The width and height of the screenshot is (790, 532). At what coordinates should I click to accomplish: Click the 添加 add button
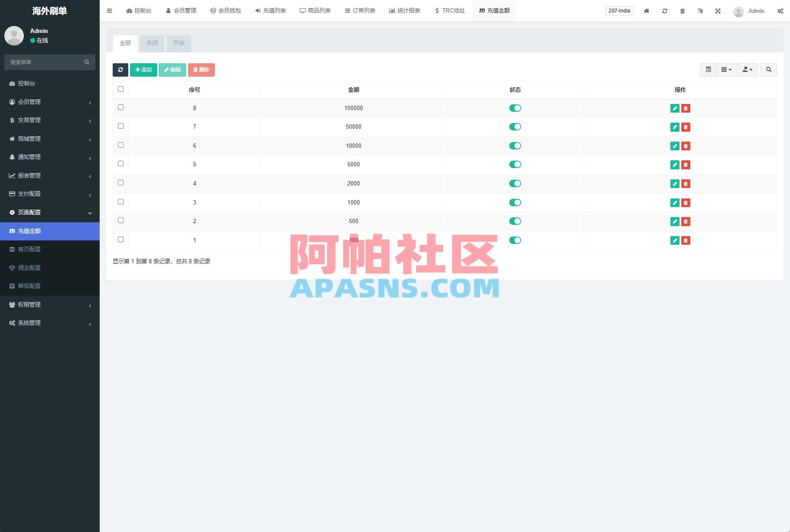(143, 70)
